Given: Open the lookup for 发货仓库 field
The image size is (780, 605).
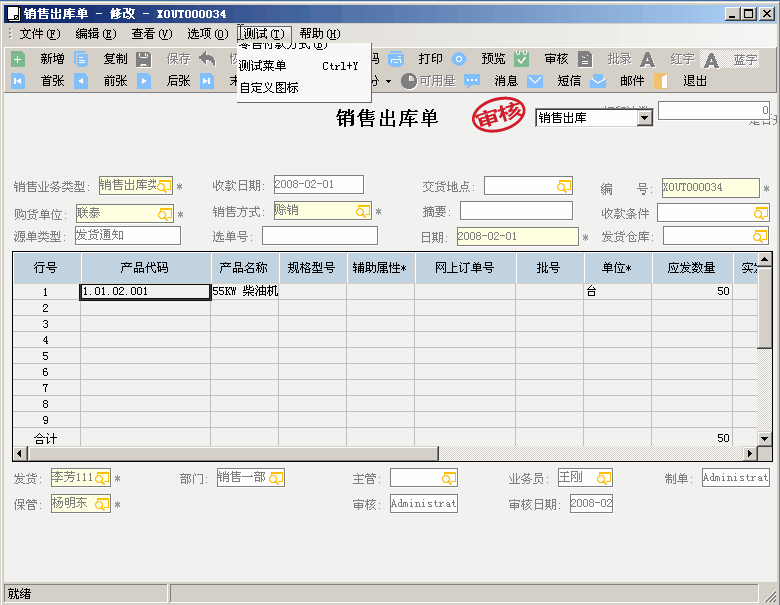Looking at the screenshot, I should pos(760,236).
